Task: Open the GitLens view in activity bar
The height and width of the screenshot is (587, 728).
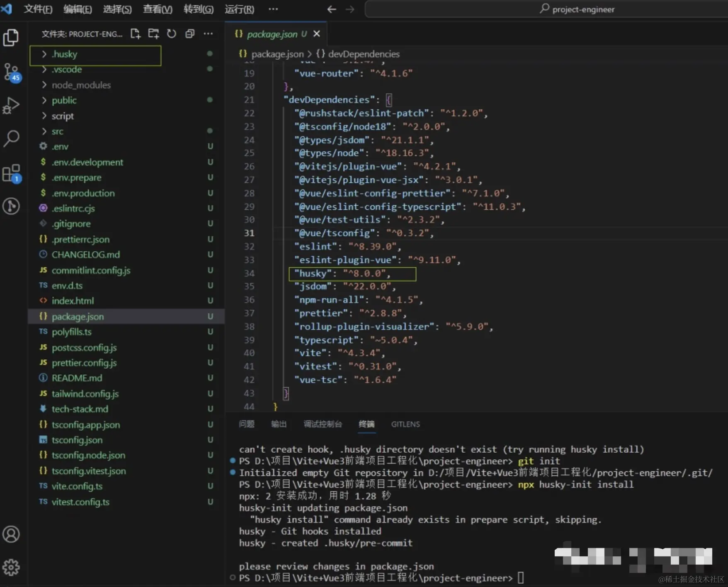Action: (x=11, y=206)
